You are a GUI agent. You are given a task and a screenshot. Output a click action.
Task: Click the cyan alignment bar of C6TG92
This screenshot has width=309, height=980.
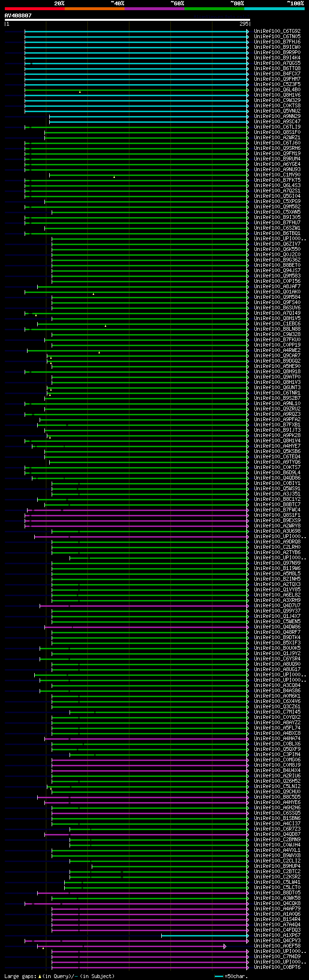(136, 31)
